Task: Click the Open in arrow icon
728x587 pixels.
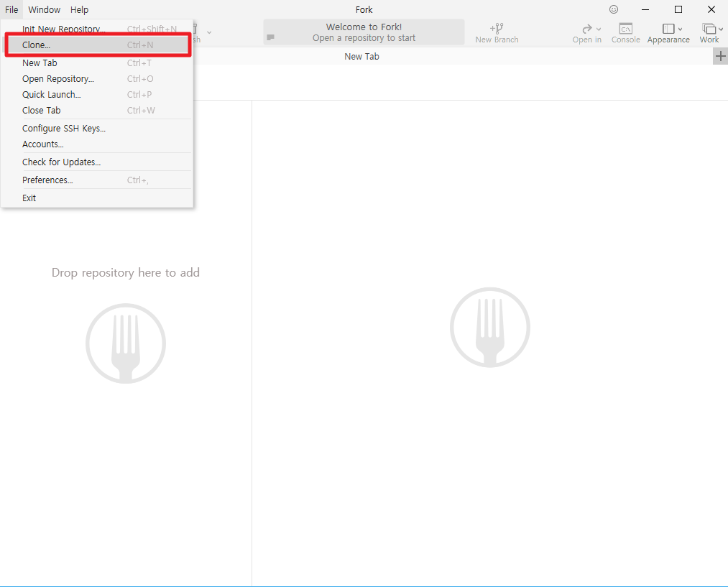Action: pos(587,29)
